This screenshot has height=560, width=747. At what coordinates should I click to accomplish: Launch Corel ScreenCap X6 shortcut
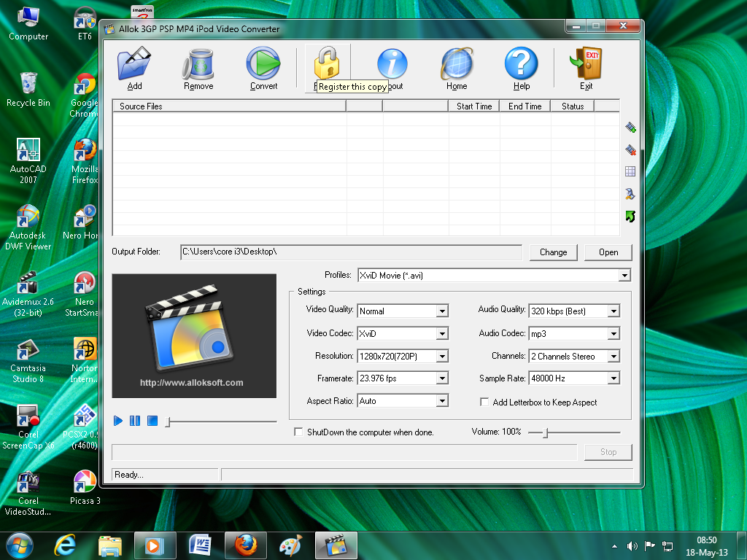[x=28, y=427]
